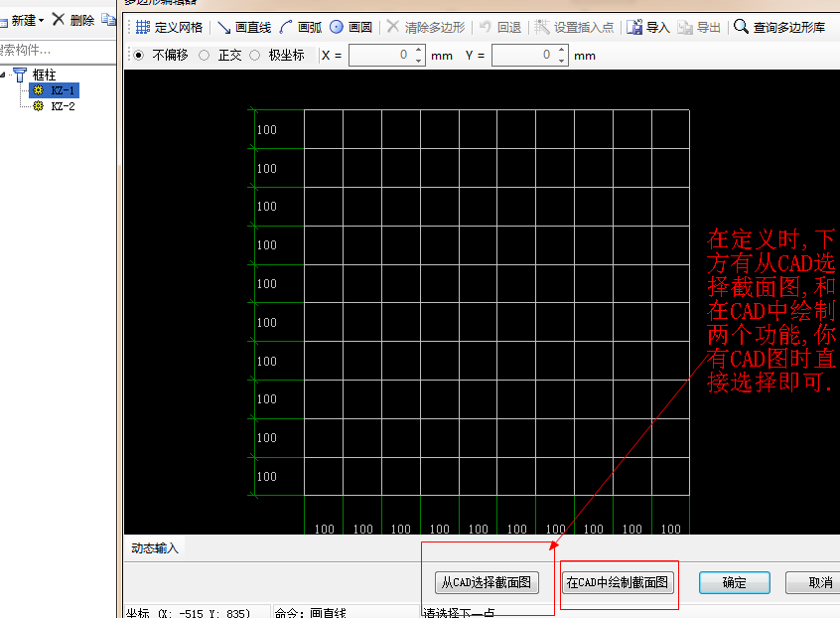Click the Y offset input field

pos(524,56)
